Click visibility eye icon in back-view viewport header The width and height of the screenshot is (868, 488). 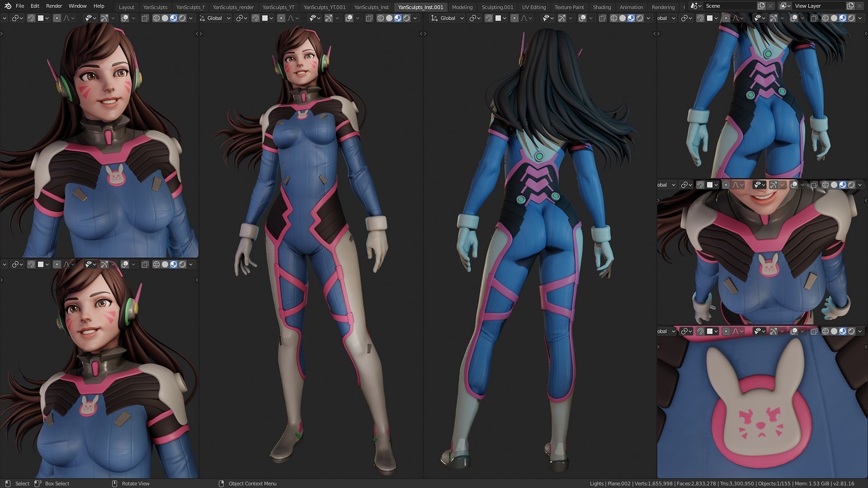(547, 18)
